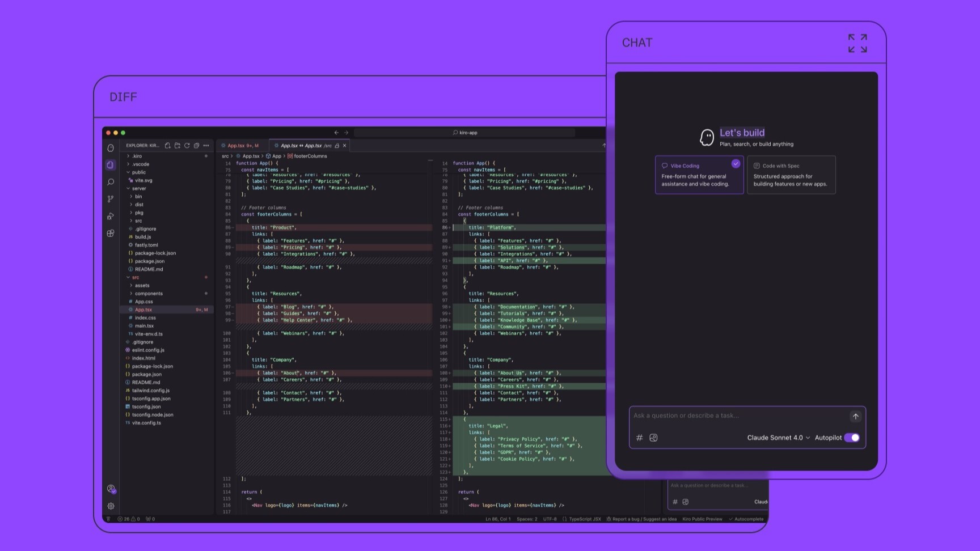Create a new file with the Explorer icon

pos(168,146)
